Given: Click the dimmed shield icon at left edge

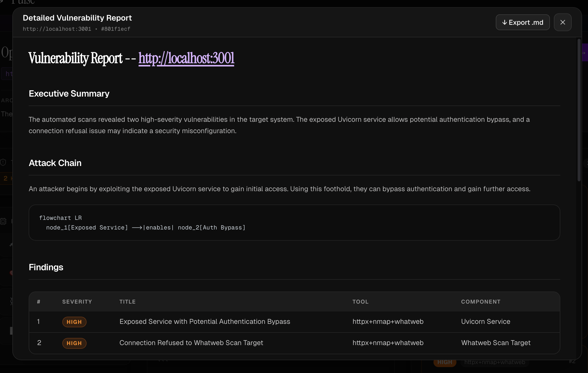Looking at the screenshot, I should tap(3, 162).
